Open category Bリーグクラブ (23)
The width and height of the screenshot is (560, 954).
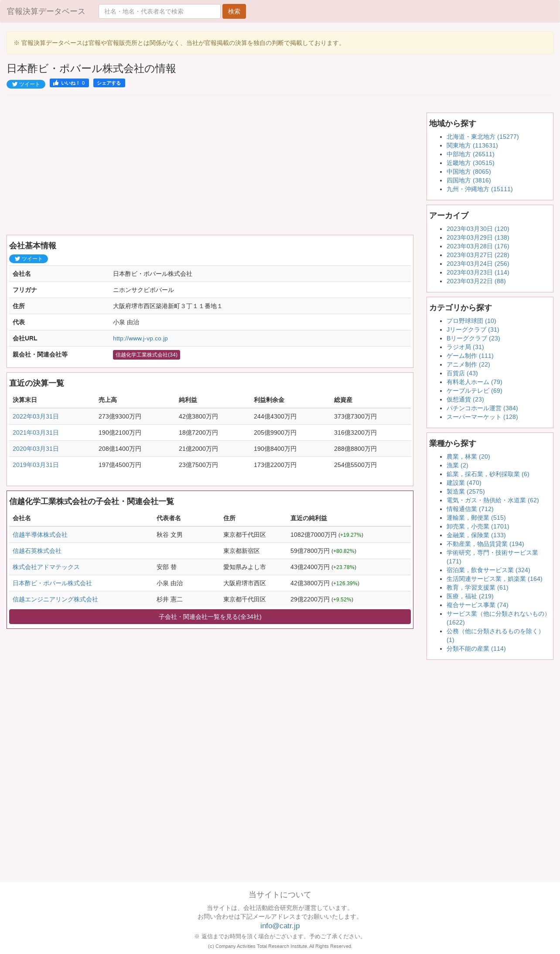473,339
